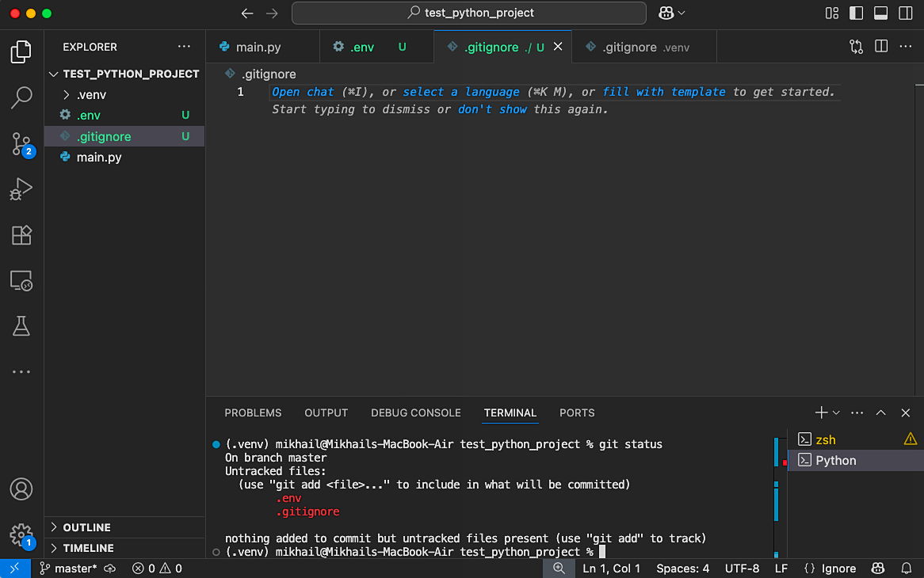Switch to the Ports tab

pyautogui.click(x=576, y=413)
